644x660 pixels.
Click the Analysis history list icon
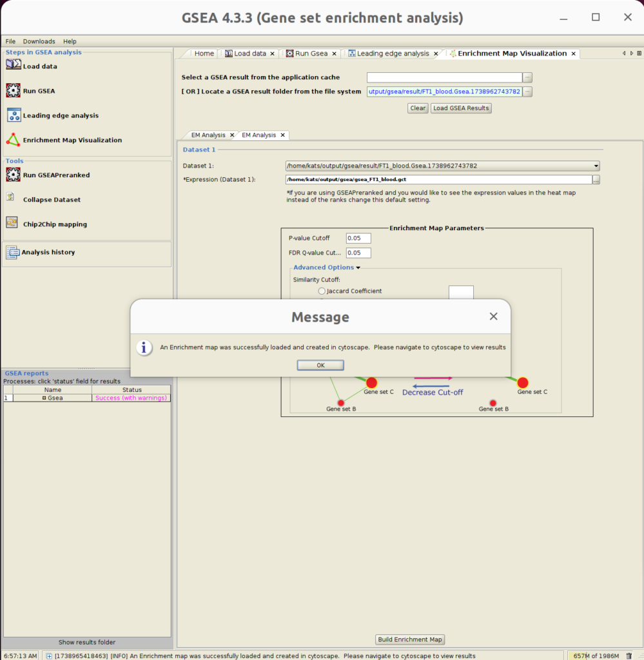12,252
